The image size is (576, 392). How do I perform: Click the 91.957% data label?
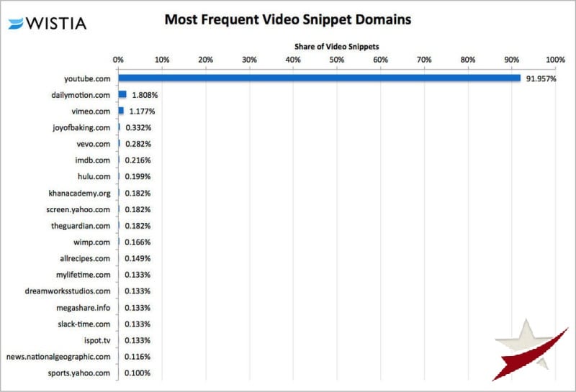coord(541,78)
